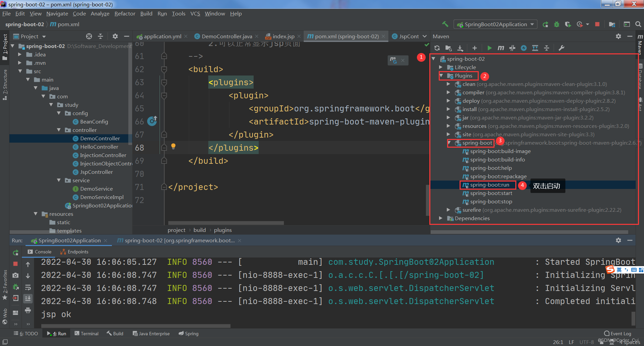Click the console horizontal scrollbar
The height and width of the screenshot is (346, 644).
tap(136, 326)
